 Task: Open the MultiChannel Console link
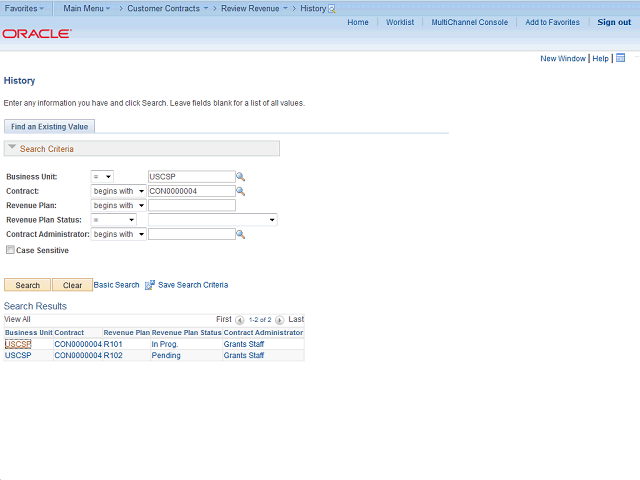coord(470,22)
